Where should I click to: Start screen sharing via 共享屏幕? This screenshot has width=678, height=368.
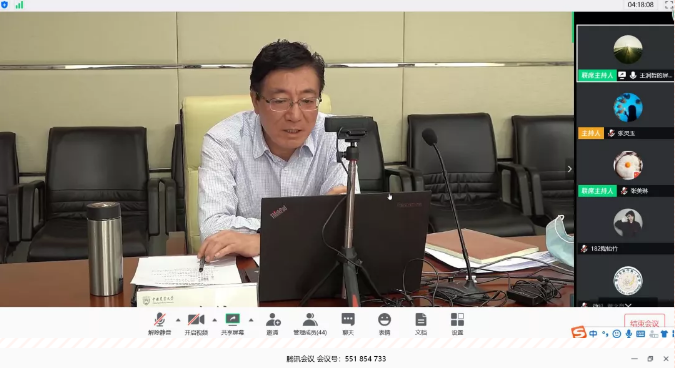pyautogui.click(x=233, y=324)
